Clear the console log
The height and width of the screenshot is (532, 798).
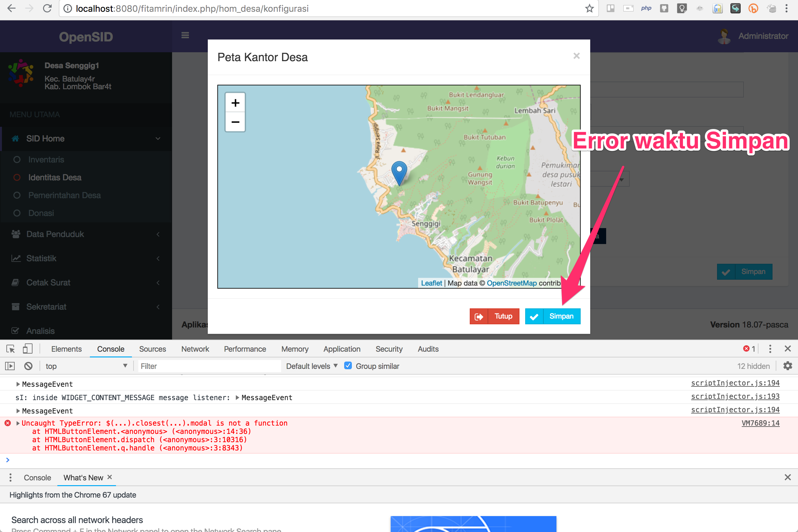coord(28,366)
